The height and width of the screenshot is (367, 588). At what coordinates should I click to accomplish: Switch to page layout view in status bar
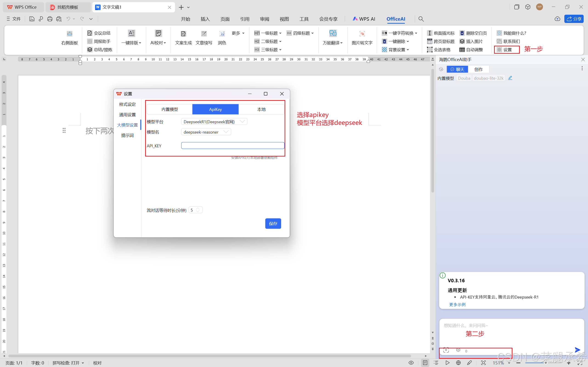425,363
